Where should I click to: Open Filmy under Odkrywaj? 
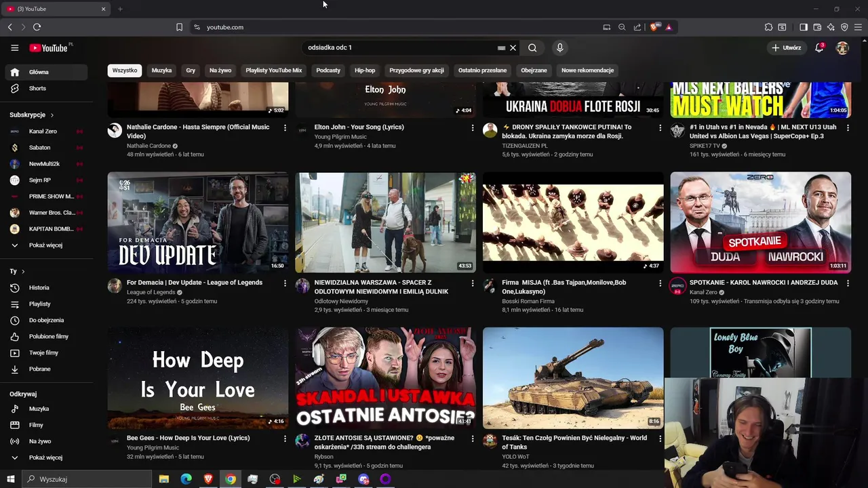click(x=46, y=425)
